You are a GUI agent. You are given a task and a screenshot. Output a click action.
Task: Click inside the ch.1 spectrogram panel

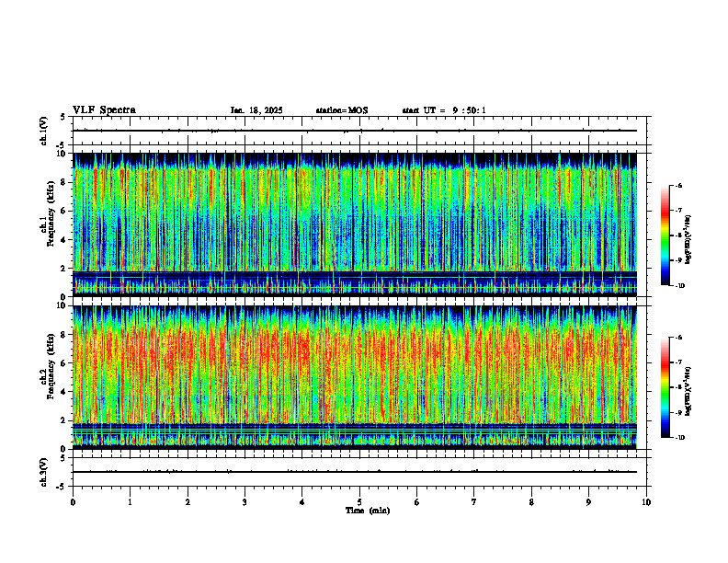coord(355,224)
